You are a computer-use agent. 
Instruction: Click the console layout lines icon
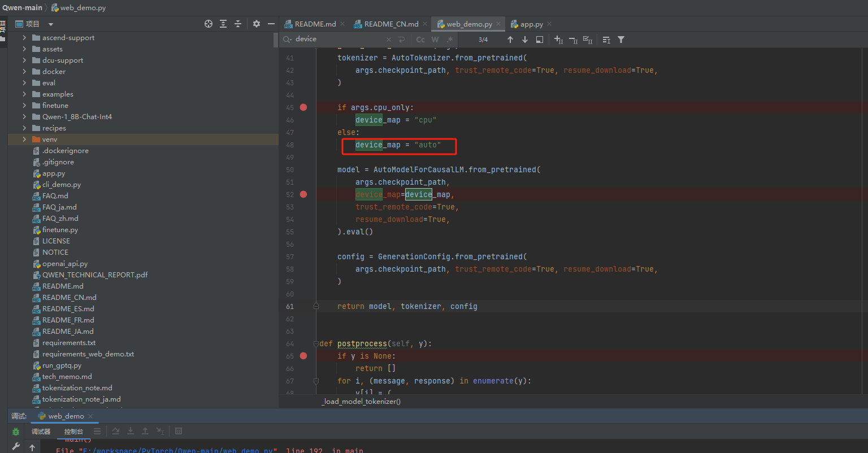click(x=97, y=431)
